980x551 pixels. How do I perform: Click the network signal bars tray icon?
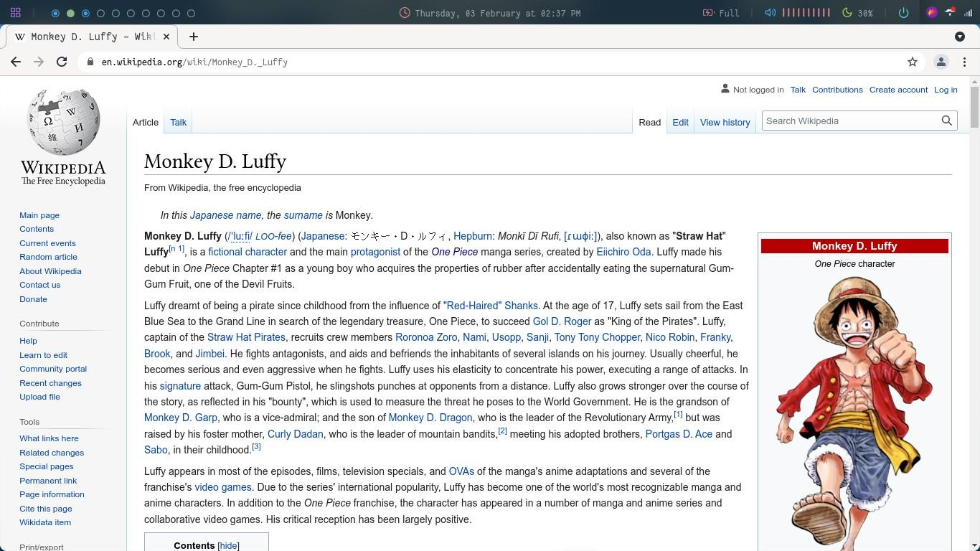point(969,13)
